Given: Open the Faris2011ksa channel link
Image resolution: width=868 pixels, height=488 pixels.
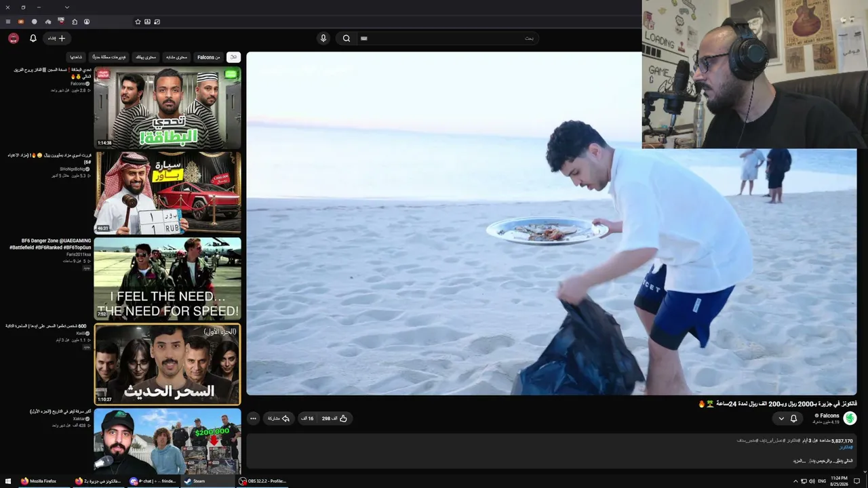Looking at the screenshot, I should click(79, 254).
